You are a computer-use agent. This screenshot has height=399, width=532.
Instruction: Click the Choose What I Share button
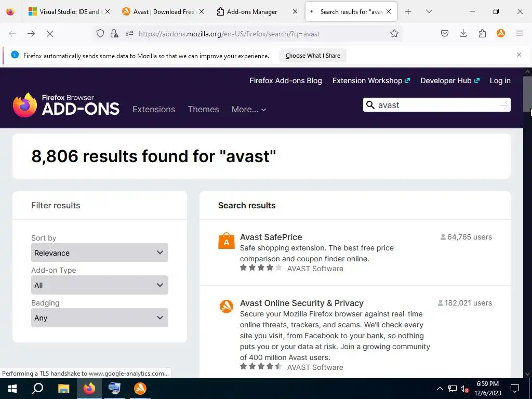pyautogui.click(x=313, y=56)
